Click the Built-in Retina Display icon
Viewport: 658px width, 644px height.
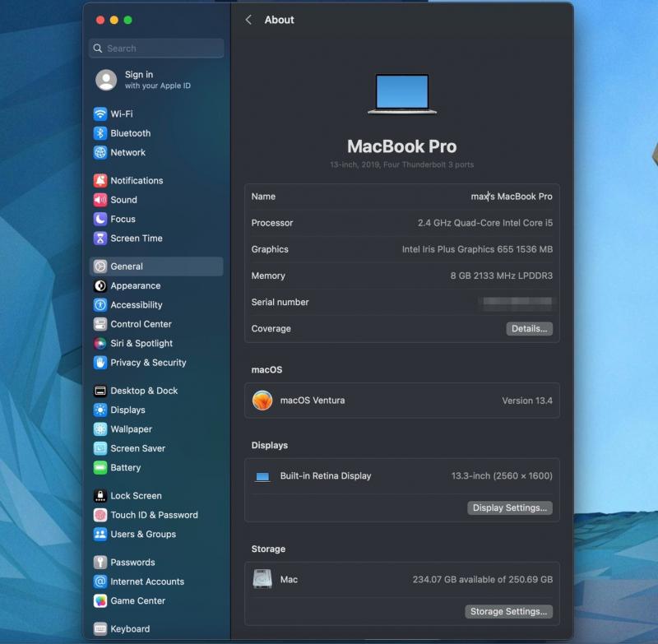coord(262,476)
